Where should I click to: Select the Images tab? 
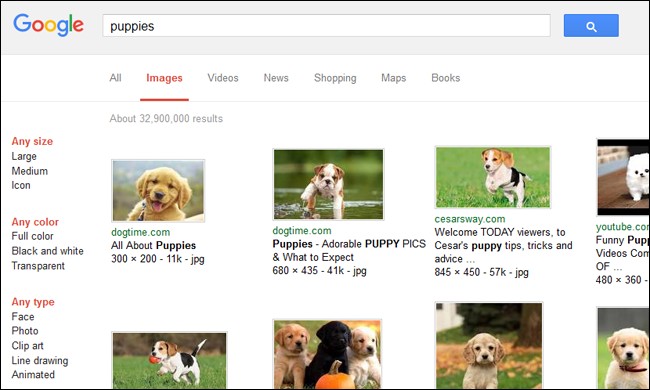[164, 78]
